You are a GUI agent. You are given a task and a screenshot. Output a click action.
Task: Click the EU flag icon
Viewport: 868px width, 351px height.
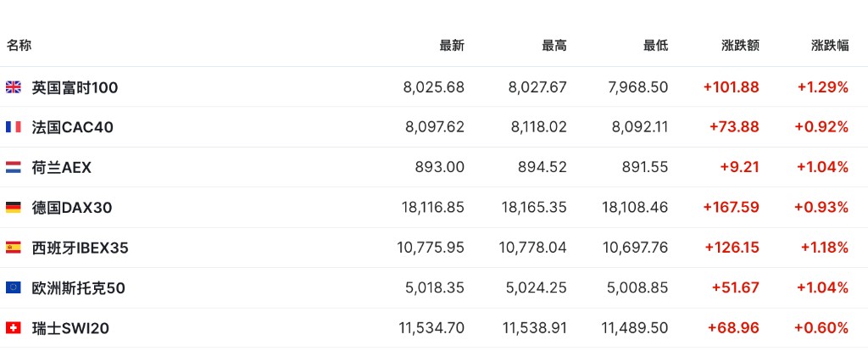[x=14, y=288]
